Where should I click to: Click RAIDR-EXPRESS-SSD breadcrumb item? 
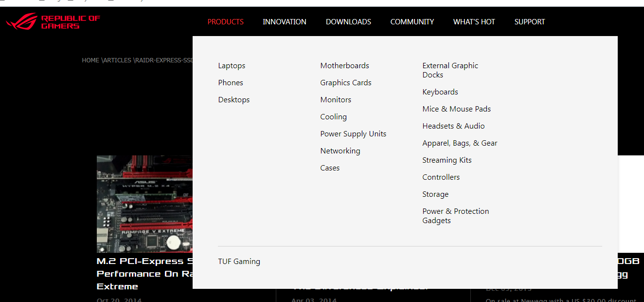[x=163, y=60]
